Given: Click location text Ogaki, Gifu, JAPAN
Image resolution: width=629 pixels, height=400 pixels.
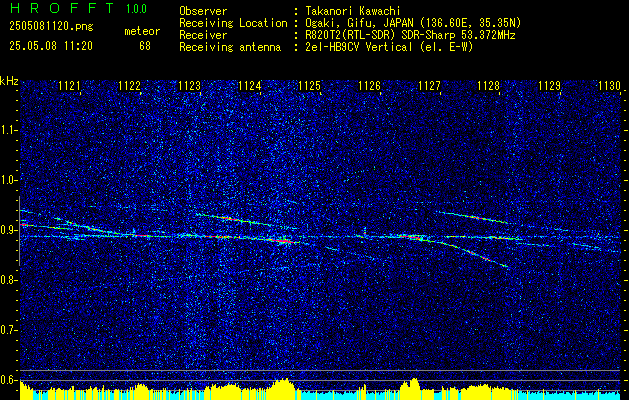Looking at the screenshot, I should [x=362, y=23].
